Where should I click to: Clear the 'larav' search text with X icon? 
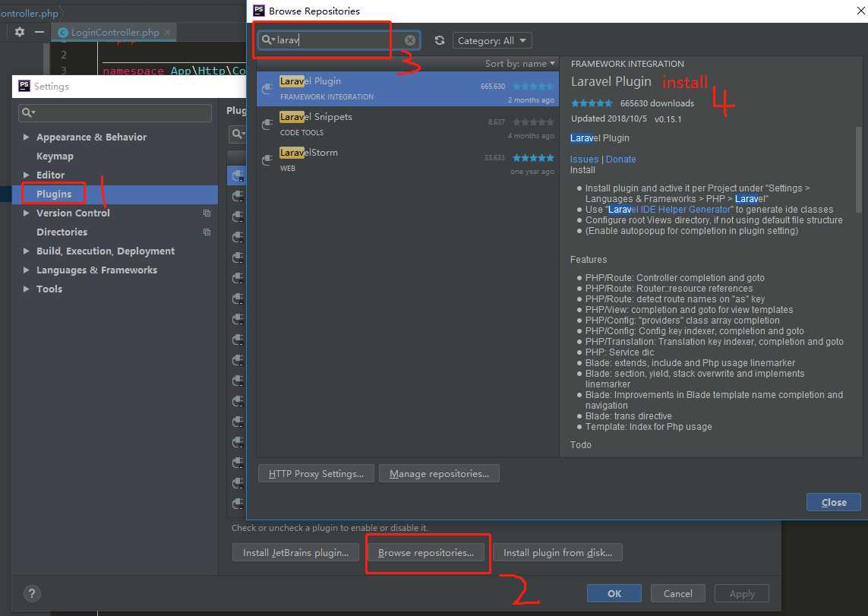[410, 40]
